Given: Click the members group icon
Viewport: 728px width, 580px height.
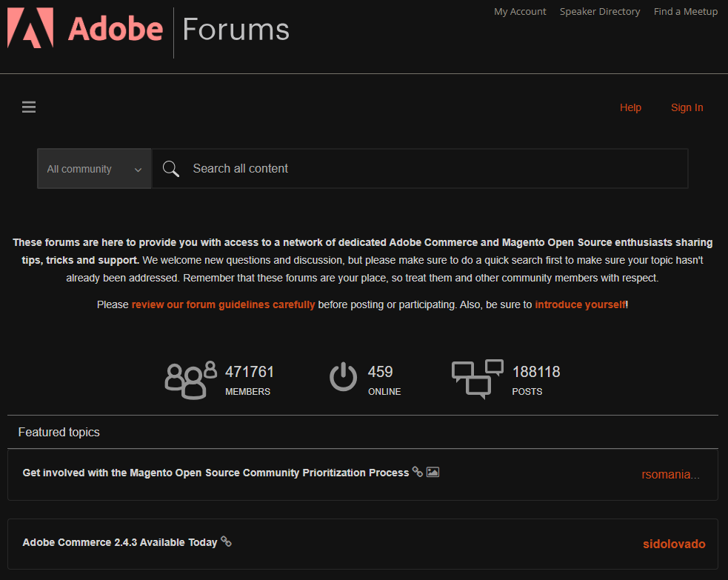Looking at the screenshot, I should point(191,380).
